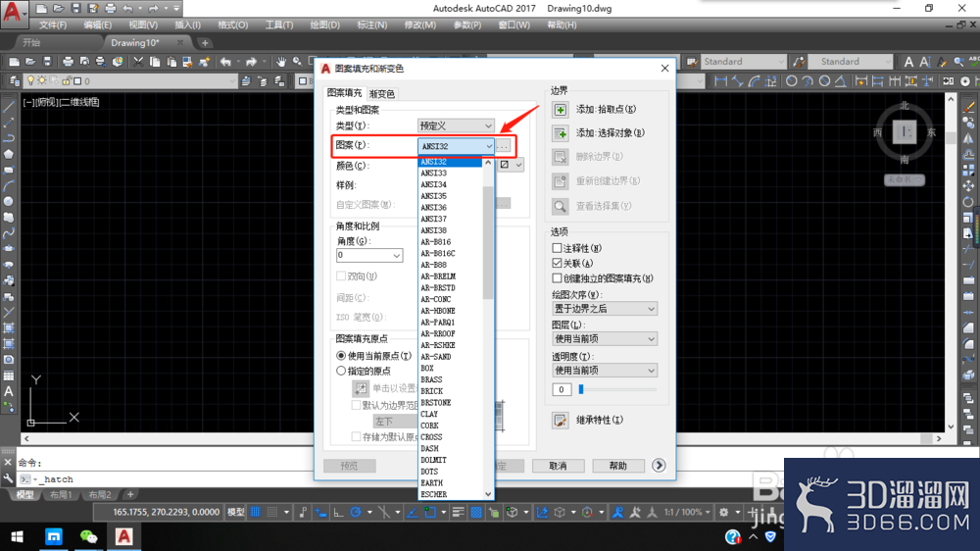Select Specified origin radio button
Viewport: 980px width, 551px height.
[x=341, y=371]
